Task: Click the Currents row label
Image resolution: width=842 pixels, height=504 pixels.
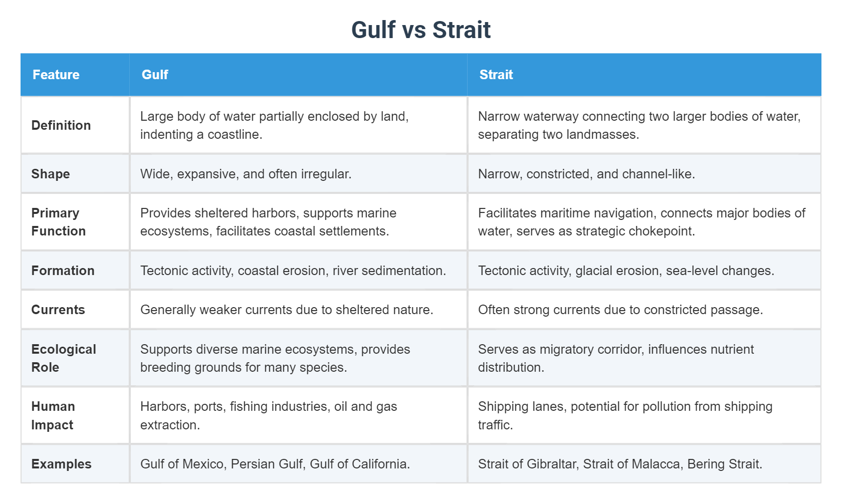Action: point(58,310)
